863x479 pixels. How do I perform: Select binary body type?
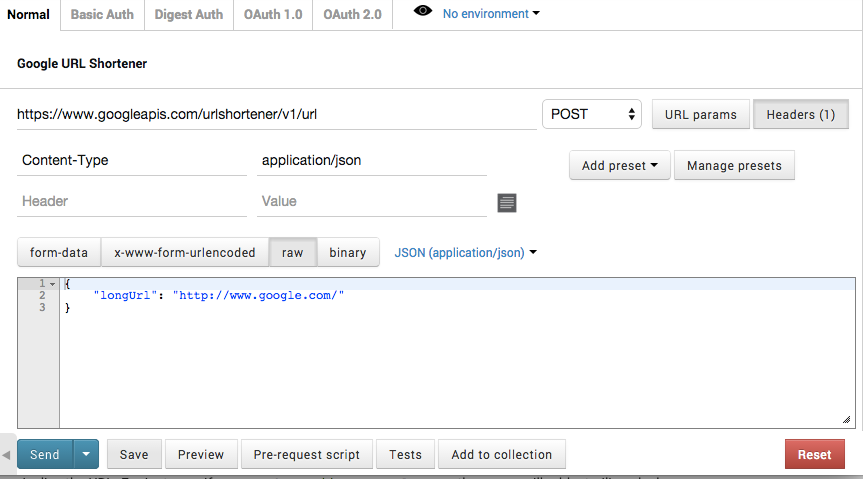point(348,252)
